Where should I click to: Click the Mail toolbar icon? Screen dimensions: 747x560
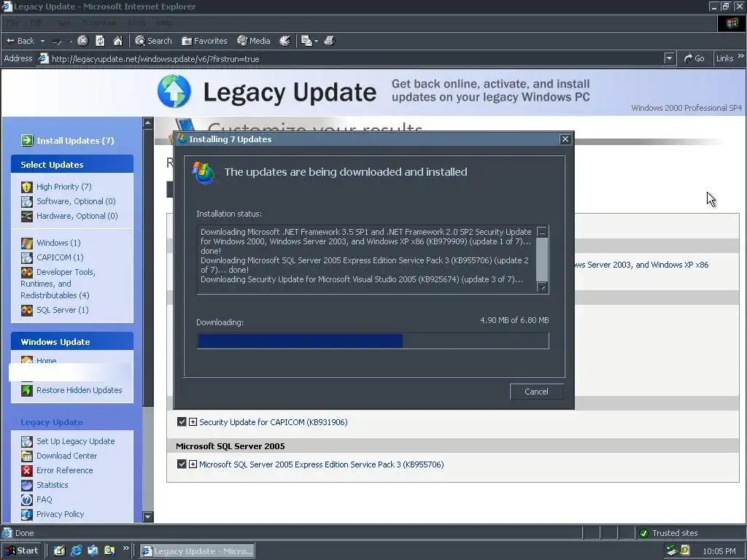click(x=306, y=41)
